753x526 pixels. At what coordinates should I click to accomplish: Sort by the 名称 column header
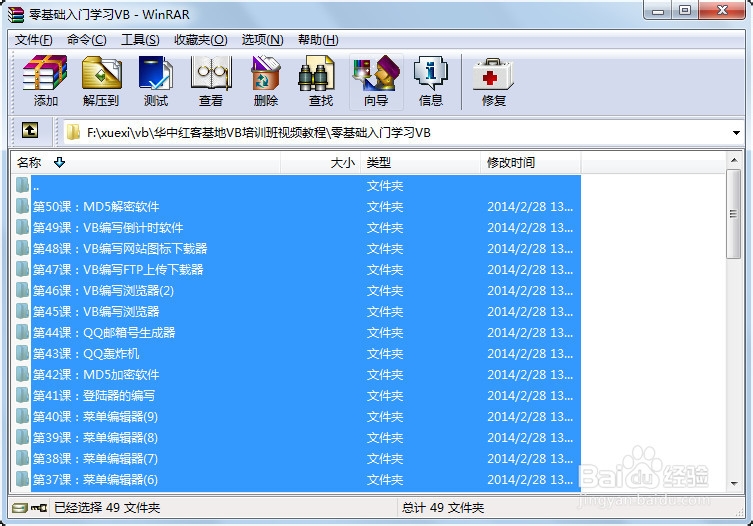pyautogui.click(x=146, y=163)
